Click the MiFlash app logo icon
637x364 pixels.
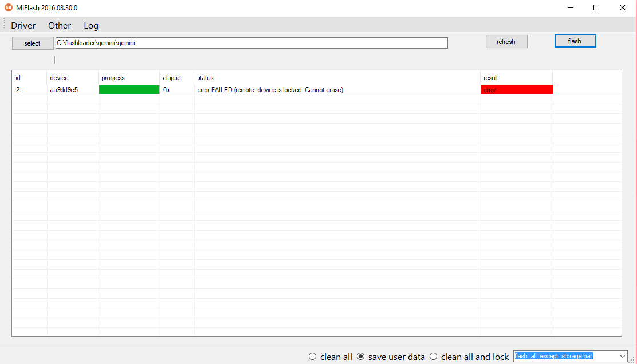pos(8,8)
